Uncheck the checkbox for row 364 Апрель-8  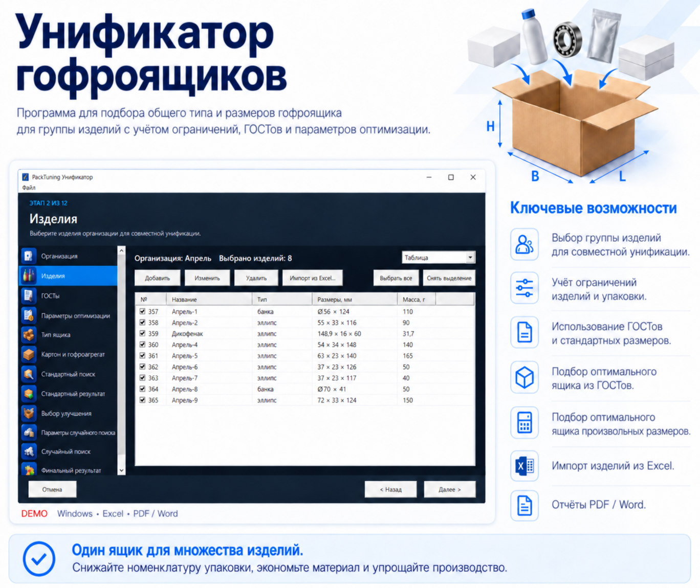coord(142,389)
